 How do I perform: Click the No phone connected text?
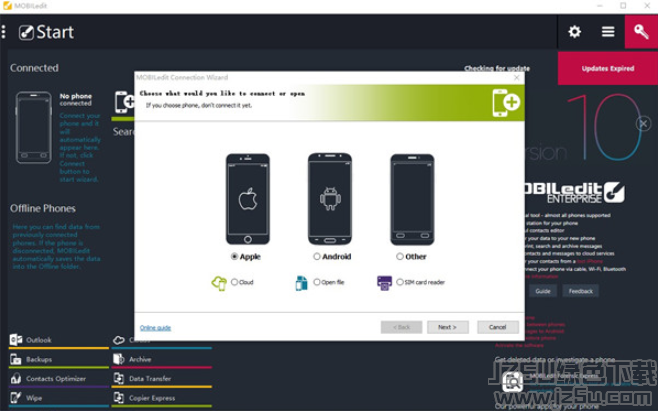(x=76, y=99)
